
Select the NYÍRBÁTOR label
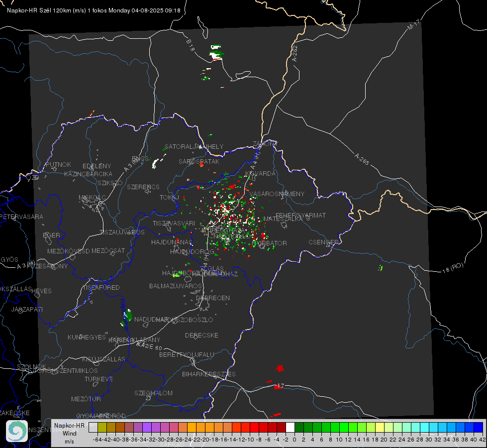[x=269, y=243]
